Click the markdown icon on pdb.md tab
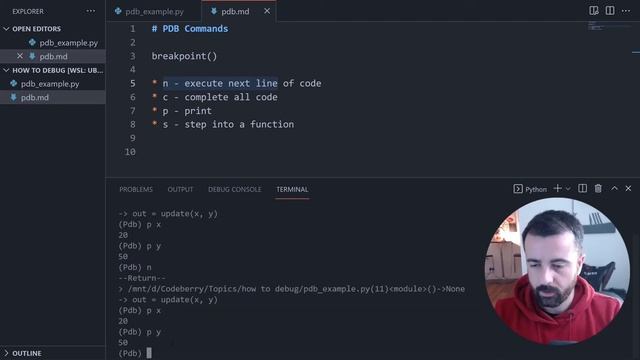The image size is (640, 360). click(x=213, y=11)
